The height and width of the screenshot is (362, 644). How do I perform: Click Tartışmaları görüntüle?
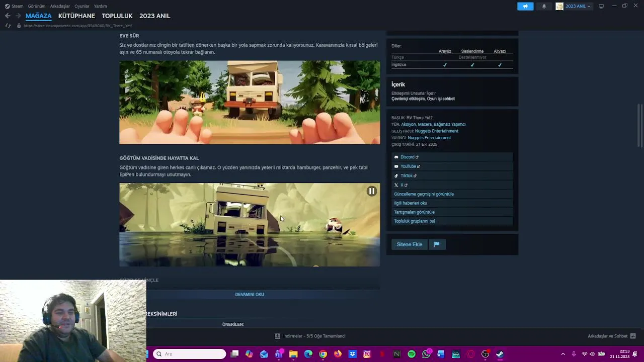[414, 212]
